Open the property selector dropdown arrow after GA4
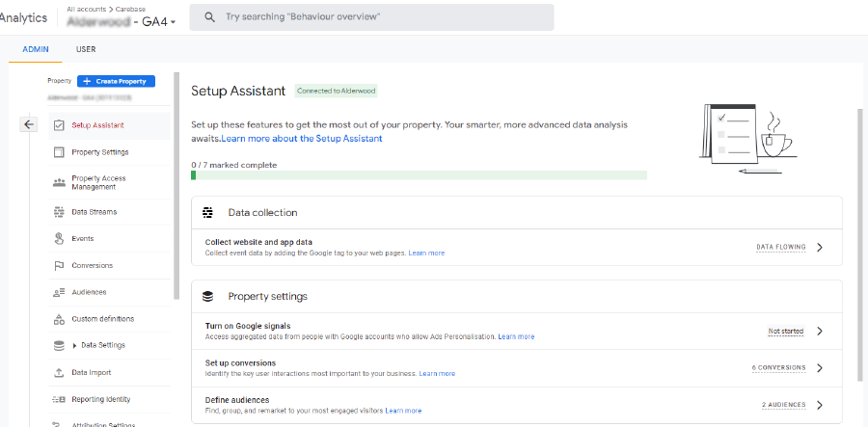This screenshot has width=868, height=427. pyautogui.click(x=174, y=23)
